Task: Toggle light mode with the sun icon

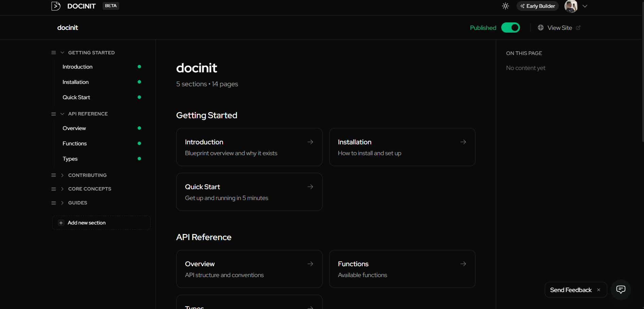Action: coord(505,6)
